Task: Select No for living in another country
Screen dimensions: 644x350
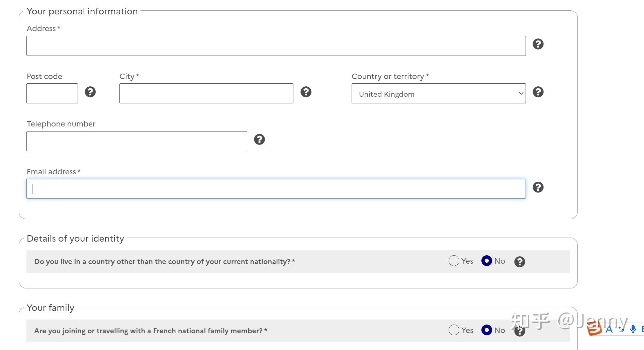Action: click(x=486, y=261)
